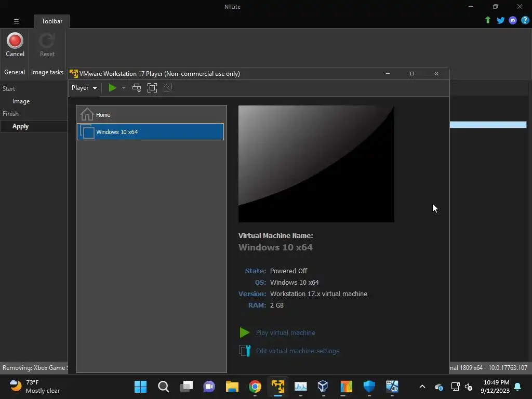The height and width of the screenshot is (399, 532).
Task: Select the Toolbar tab in NTLite
Action: [x=52, y=21]
